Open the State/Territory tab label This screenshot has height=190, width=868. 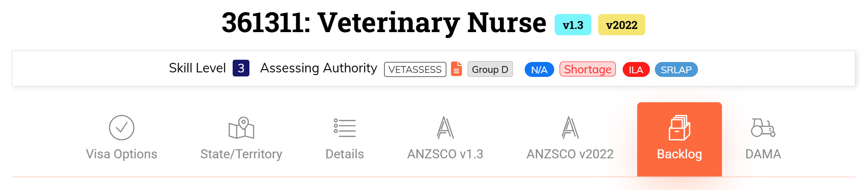point(241,154)
